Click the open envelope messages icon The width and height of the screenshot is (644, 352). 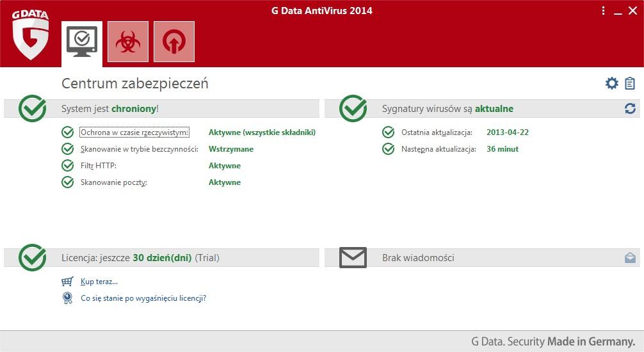coord(630,257)
